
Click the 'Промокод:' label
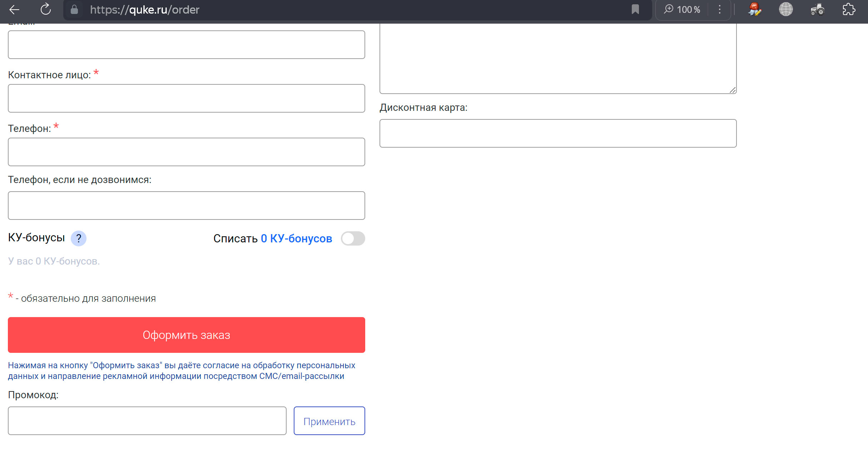33,395
